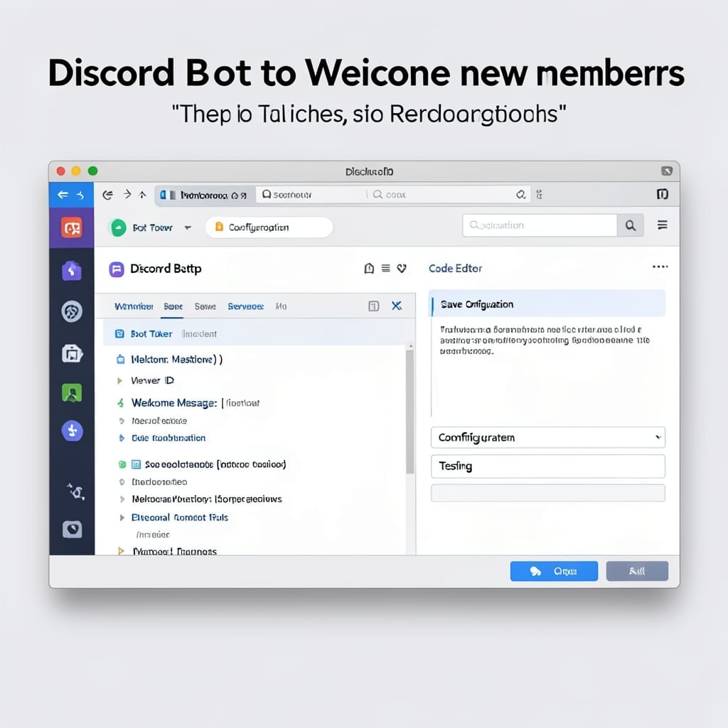728x728 pixels.
Task: Expand the Melooras row arrow
Action: (x=122, y=499)
